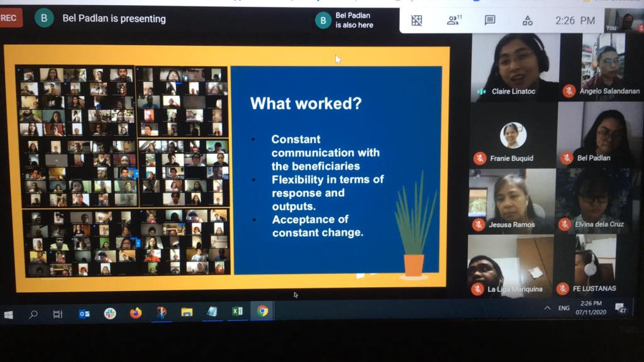The height and width of the screenshot is (362, 644).
Task: Launch Firefox from the taskbar
Action: pyautogui.click(x=135, y=313)
